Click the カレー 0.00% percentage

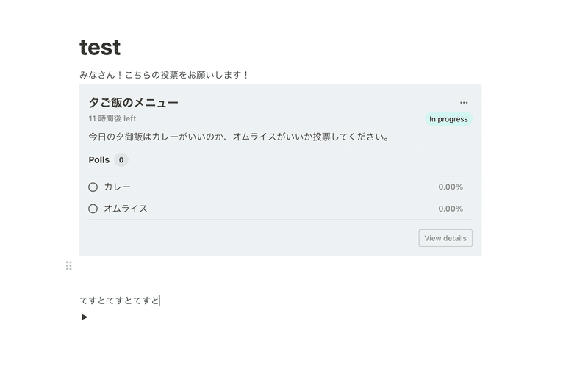coord(451,187)
